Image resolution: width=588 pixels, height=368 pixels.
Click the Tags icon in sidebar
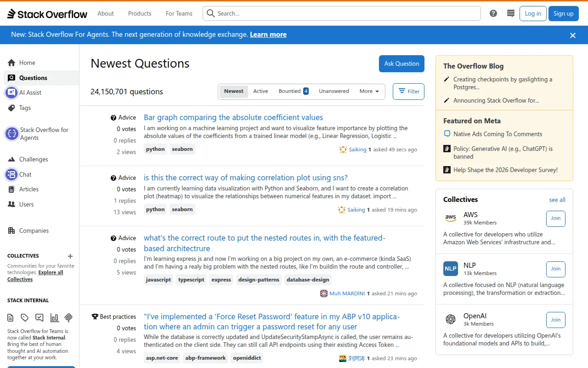[11, 108]
